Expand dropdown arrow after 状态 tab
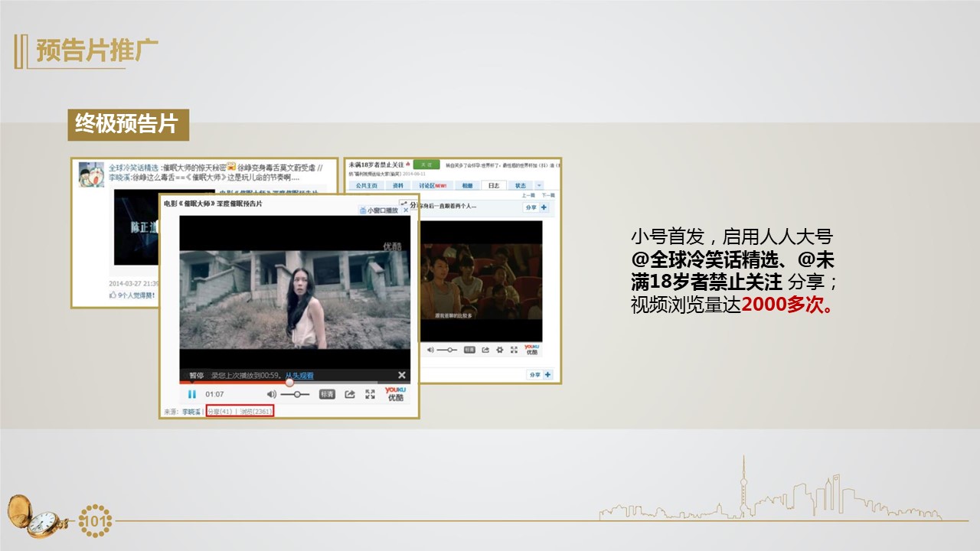 click(x=539, y=185)
